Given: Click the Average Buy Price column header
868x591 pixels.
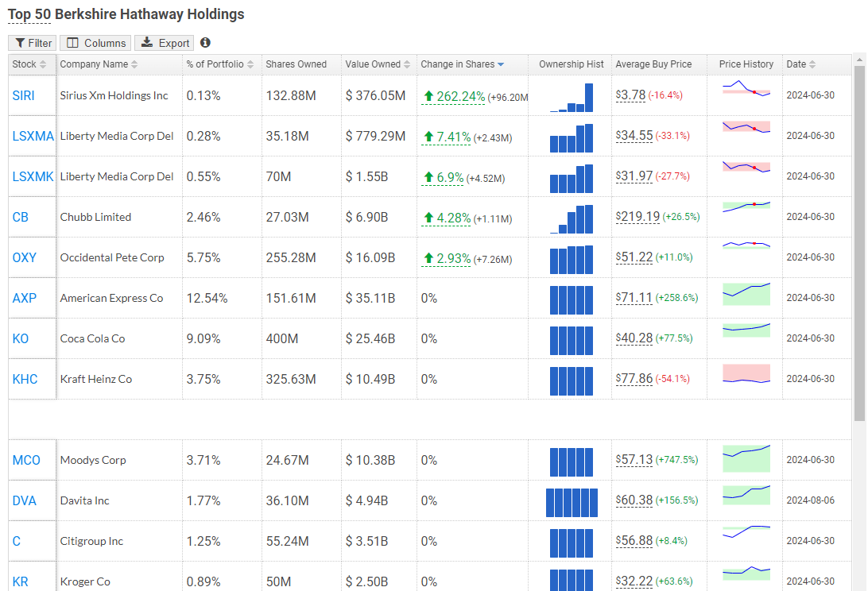Looking at the screenshot, I should point(653,64).
